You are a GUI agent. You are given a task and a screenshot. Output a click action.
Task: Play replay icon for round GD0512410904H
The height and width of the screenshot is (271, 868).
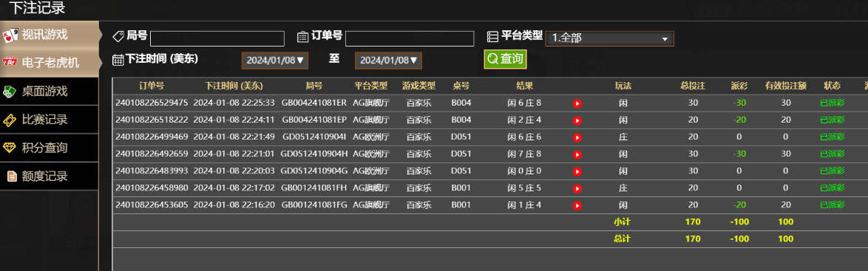click(x=577, y=155)
